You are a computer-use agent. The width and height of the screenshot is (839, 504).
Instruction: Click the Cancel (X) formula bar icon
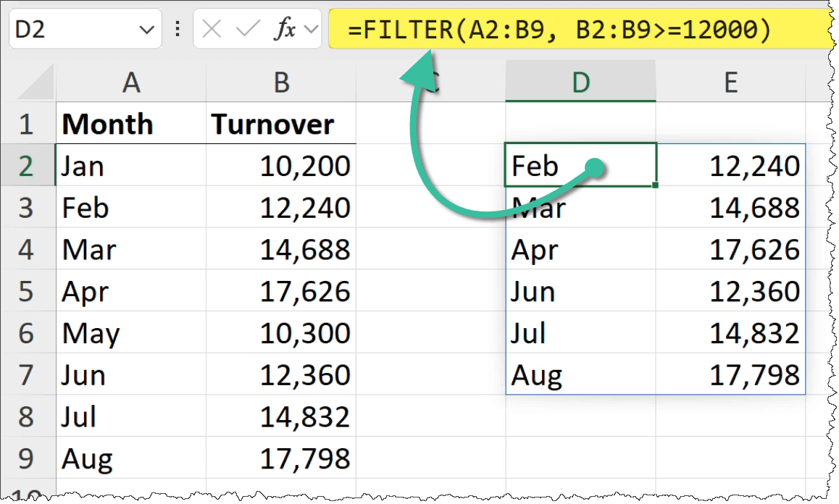click(x=212, y=30)
